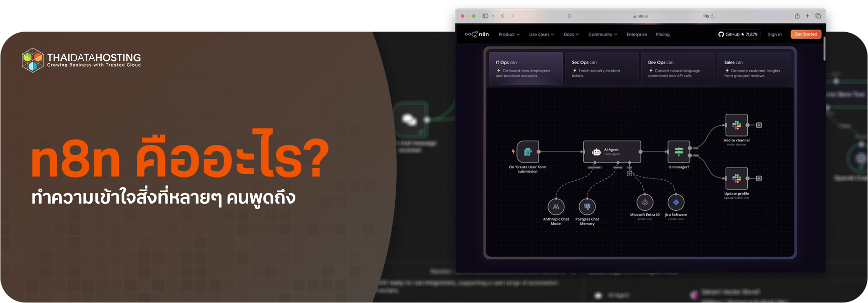Select the Dev Ops use case tab

678,69
